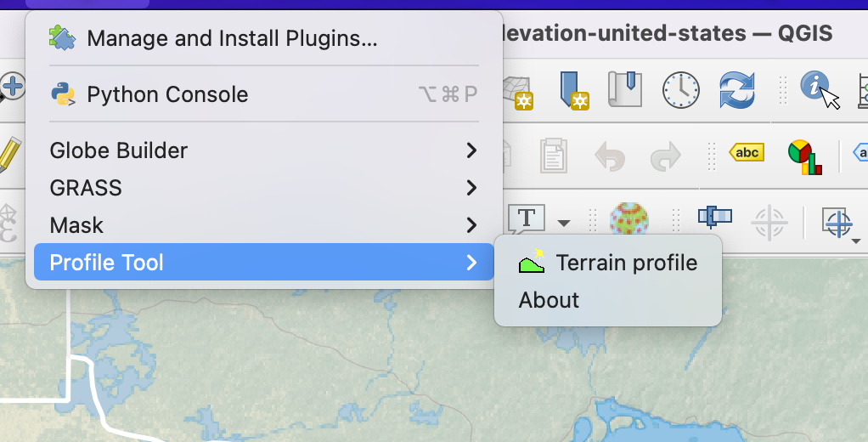Click the Globe Builder submenu arrow
Screen dimensions: 868x442
pyautogui.click(x=471, y=150)
